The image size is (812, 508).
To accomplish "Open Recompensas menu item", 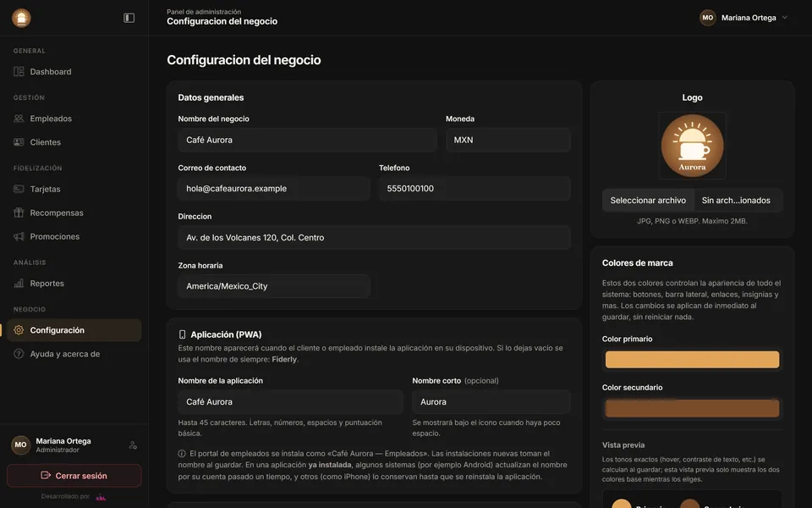I will (74, 213).
